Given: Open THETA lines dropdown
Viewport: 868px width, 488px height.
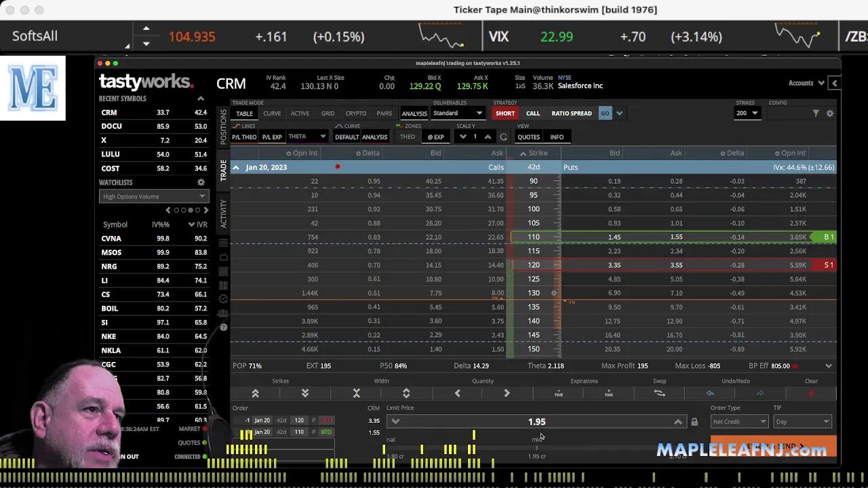Looking at the screenshot, I should (307, 137).
